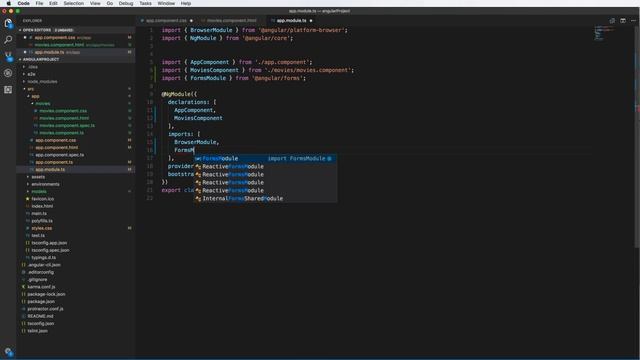Open the Search view in activity bar
The width and height of the screenshot is (640, 360).
coord(8,40)
